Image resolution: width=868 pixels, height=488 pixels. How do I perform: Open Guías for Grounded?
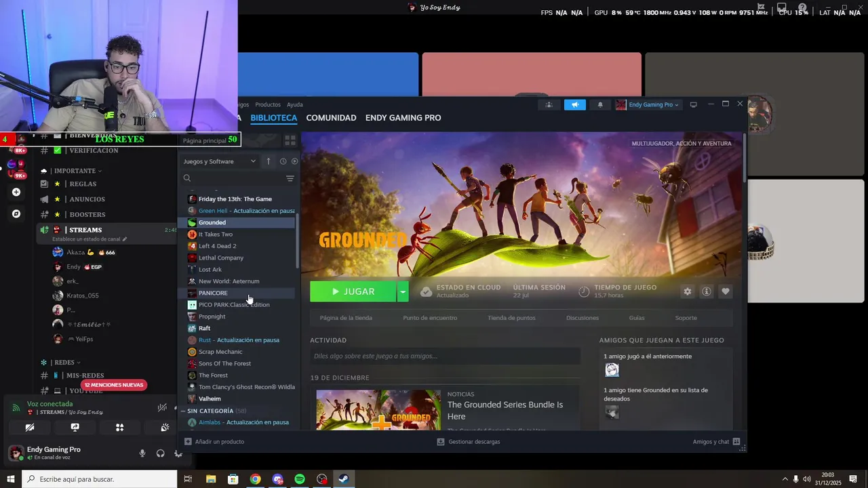(637, 318)
